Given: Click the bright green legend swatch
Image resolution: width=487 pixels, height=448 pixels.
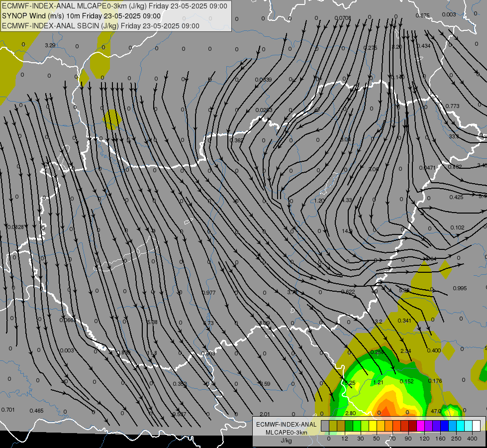Looking at the screenshot, I should tap(357, 426).
